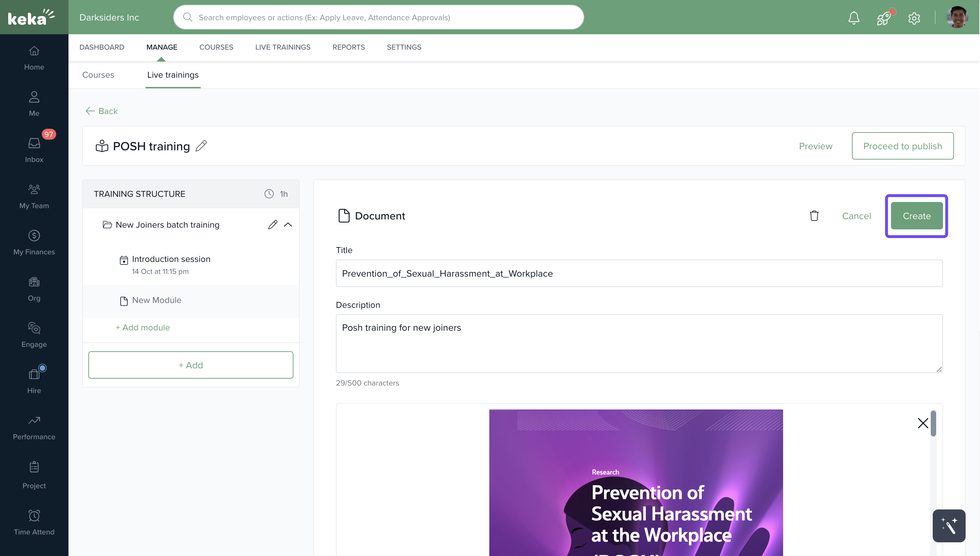Dismiss the document preview with the X
The width and height of the screenshot is (980, 556).
(x=923, y=423)
